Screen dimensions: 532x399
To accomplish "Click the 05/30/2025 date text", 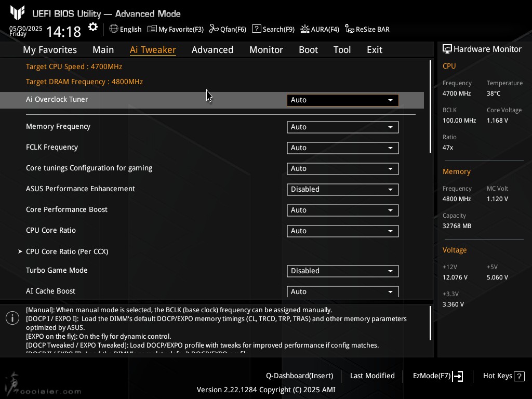I will coord(26,28).
